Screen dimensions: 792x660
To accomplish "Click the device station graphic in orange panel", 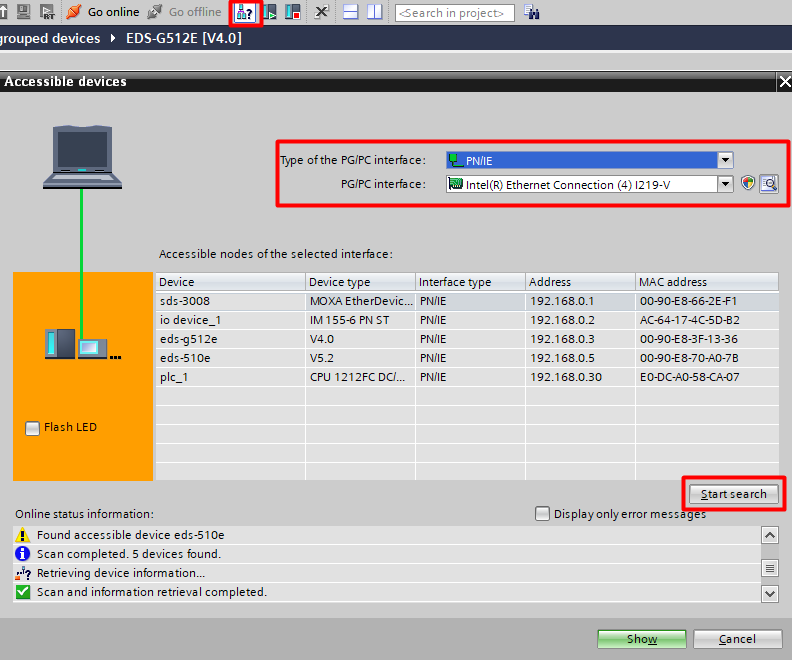I will point(83,344).
